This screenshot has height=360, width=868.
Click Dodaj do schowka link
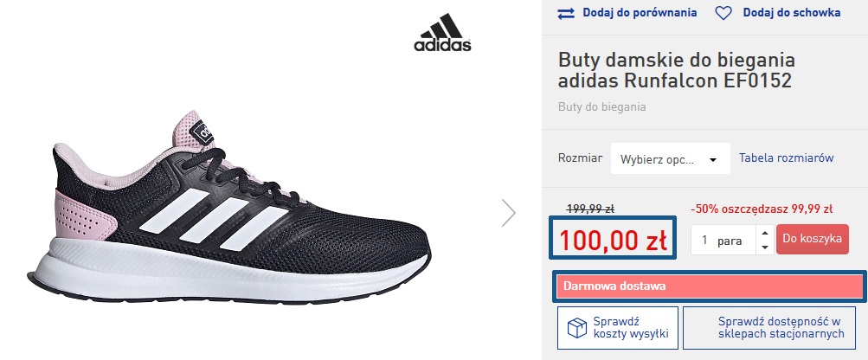790,13
